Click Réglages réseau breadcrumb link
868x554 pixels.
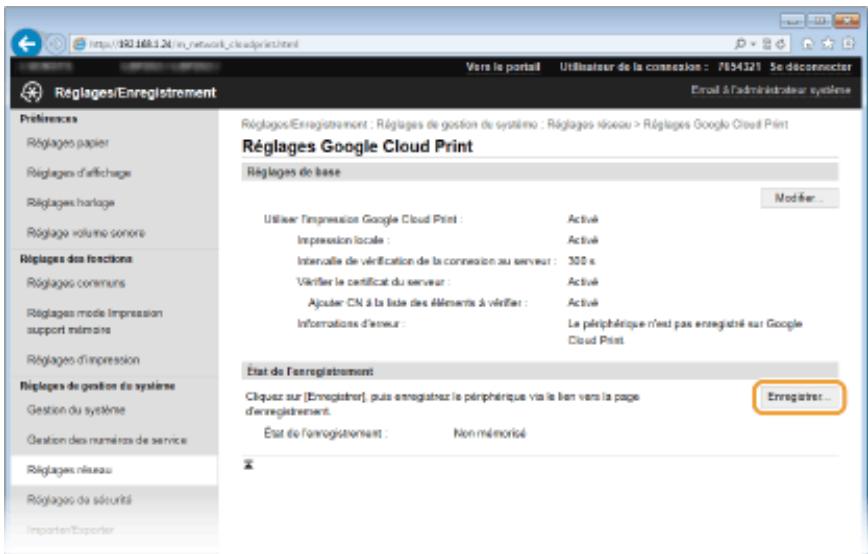pos(589,124)
